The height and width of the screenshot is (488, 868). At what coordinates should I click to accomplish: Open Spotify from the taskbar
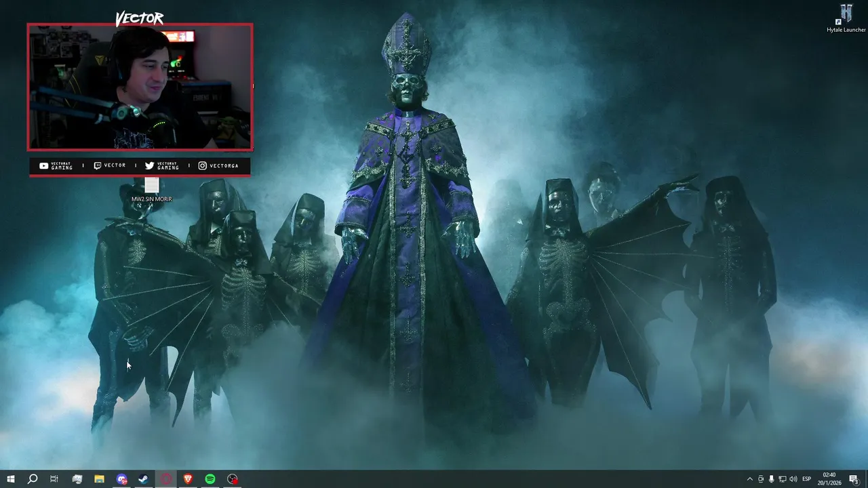click(x=210, y=479)
